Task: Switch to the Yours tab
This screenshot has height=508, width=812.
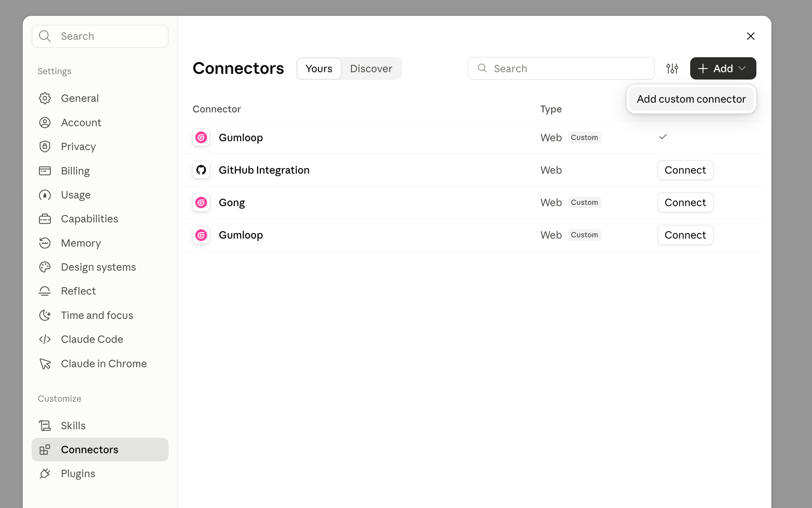Action: (x=319, y=69)
